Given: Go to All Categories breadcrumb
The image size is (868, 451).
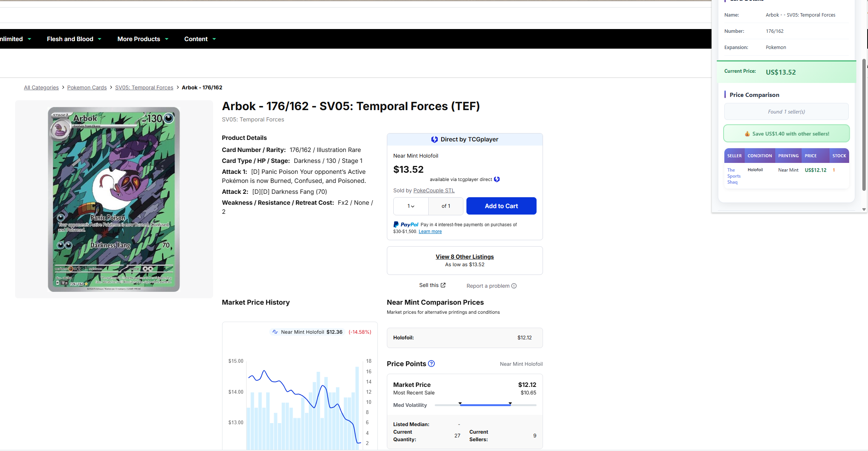Looking at the screenshot, I should pos(41,87).
